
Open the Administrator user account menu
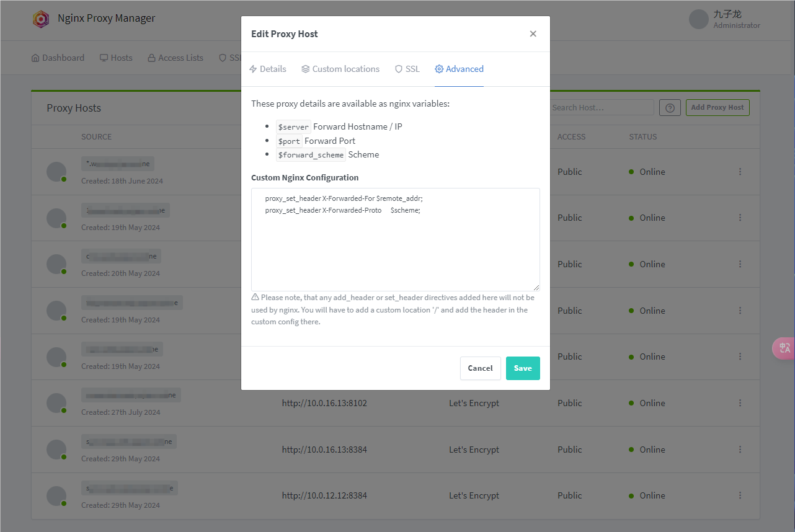tap(724, 19)
